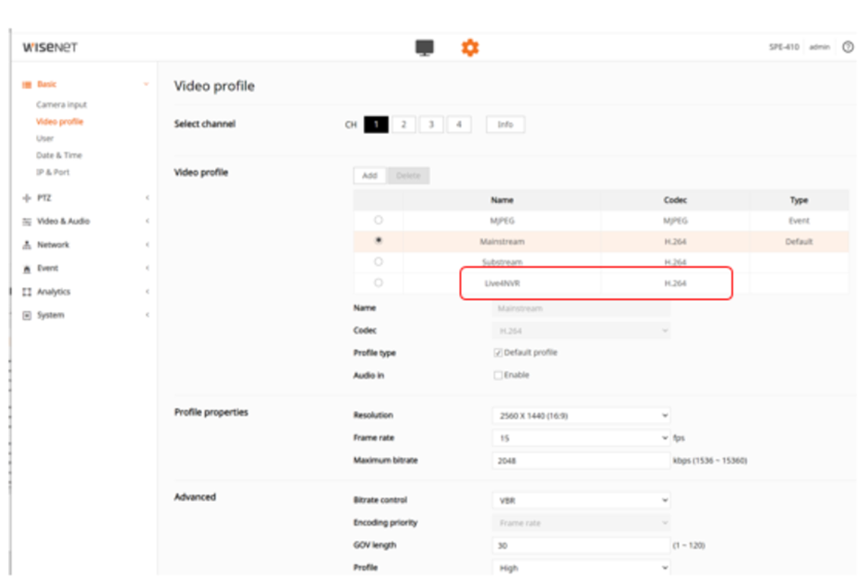868x588 pixels.
Task: Select the Live4NVR profile radio button
Action: (378, 282)
